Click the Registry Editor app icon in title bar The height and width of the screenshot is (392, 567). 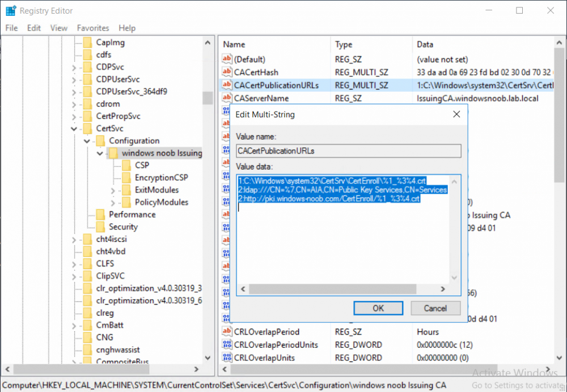click(x=10, y=11)
